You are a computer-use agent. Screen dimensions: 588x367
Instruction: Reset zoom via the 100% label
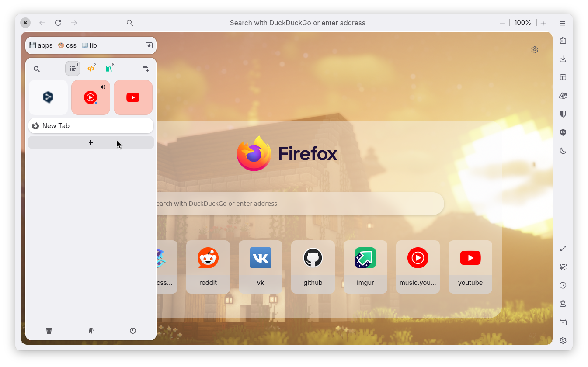[x=522, y=23]
